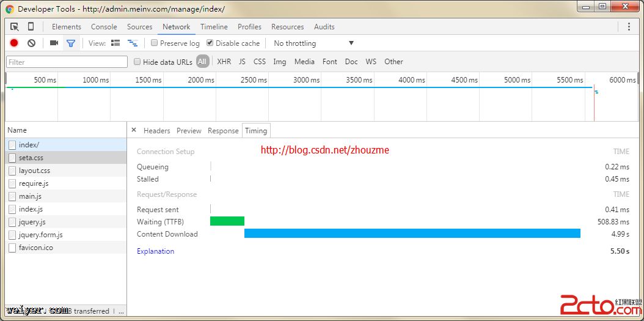
Task: Select the index/ request row
Action: click(66, 145)
